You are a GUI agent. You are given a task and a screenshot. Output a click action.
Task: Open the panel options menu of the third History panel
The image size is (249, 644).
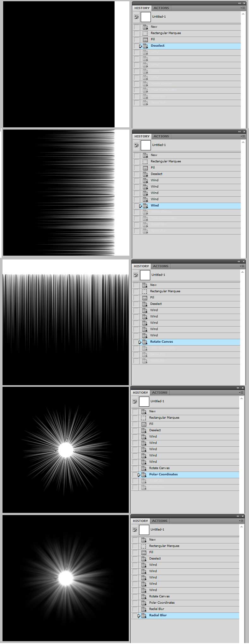[242, 266]
